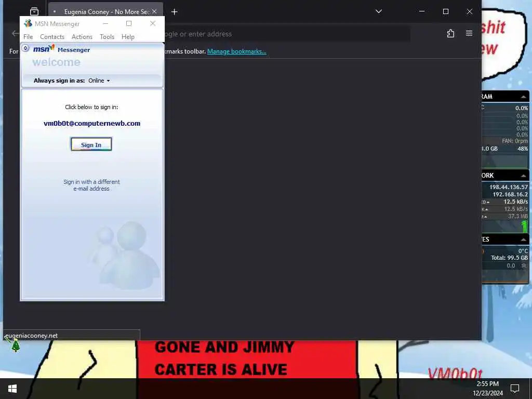Open MSN Messenger Help menu
The width and height of the screenshot is (532, 399).
coord(128,37)
